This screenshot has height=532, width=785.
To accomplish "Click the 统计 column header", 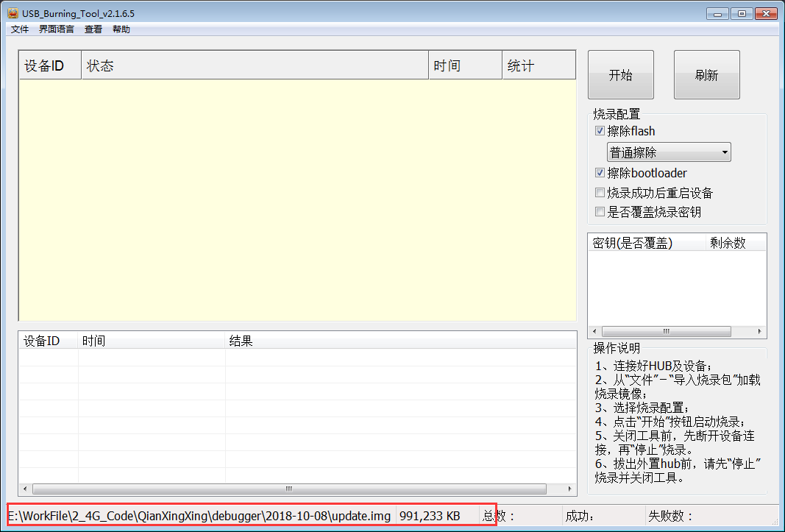I will tap(539, 65).
